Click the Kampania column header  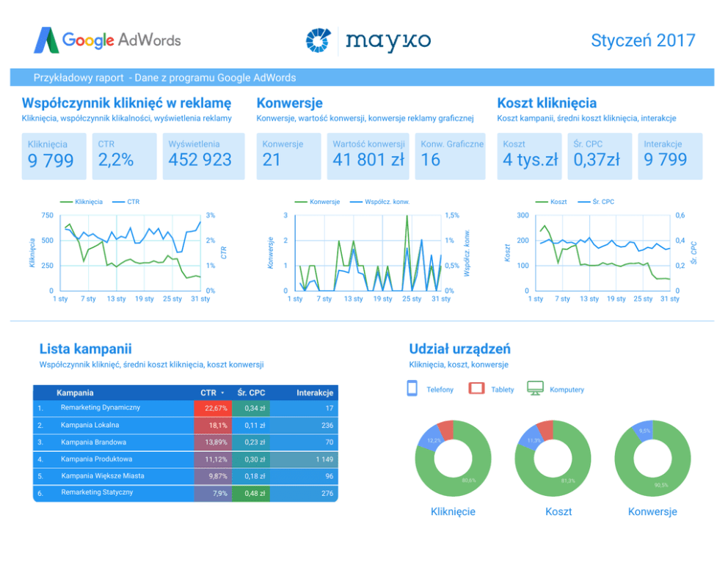[75, 393]
